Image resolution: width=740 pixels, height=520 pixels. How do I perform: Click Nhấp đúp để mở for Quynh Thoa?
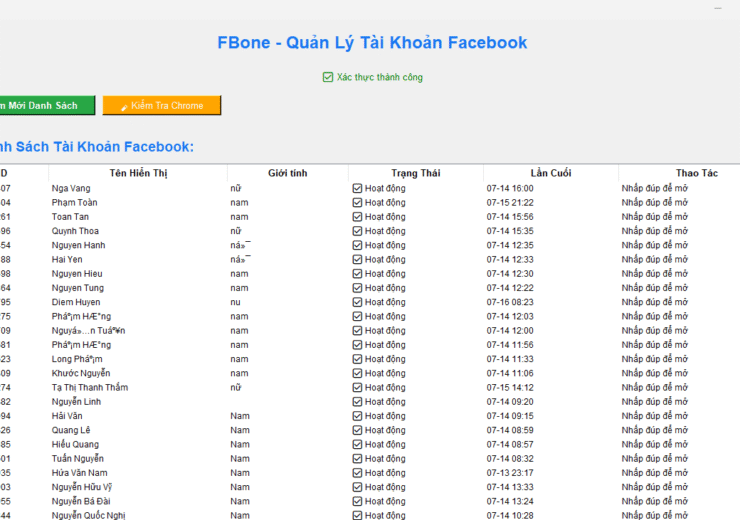pyautogui.click(x=654, y=231)
